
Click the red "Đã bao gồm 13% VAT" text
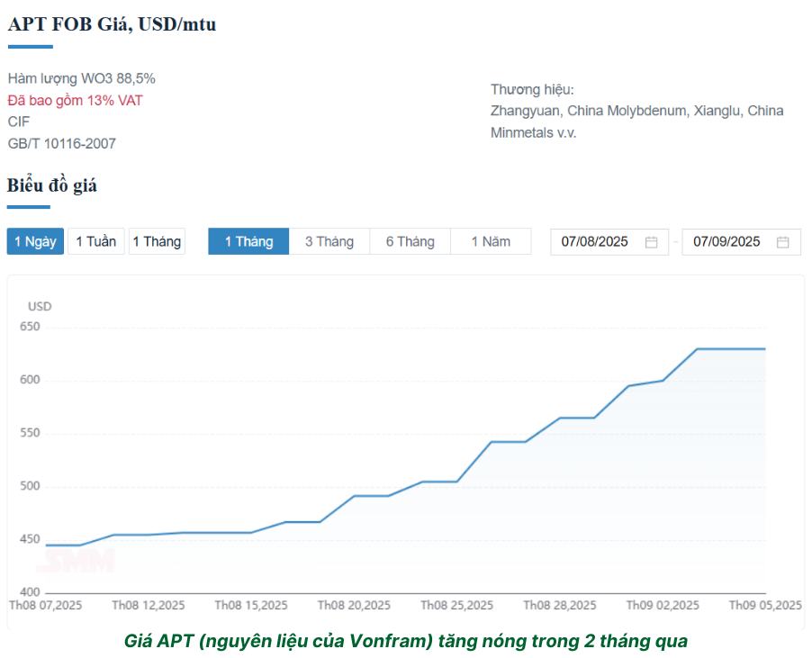click(x=76, y=100)
